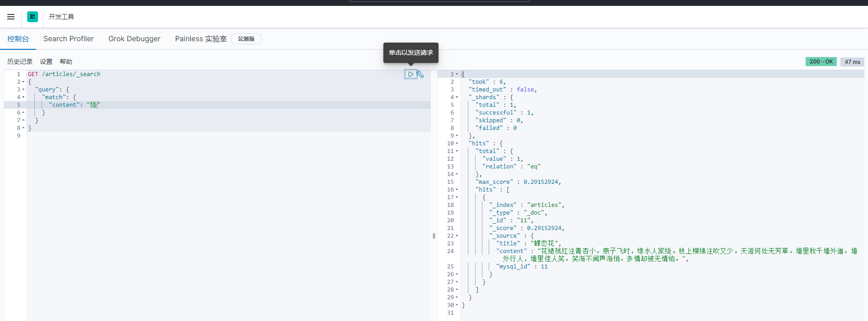Image resolution: width=868 pixels, height=321 pixels.
Task: Select the 控制台 tab
Action: pyautogui.click(x=18, y=39)
